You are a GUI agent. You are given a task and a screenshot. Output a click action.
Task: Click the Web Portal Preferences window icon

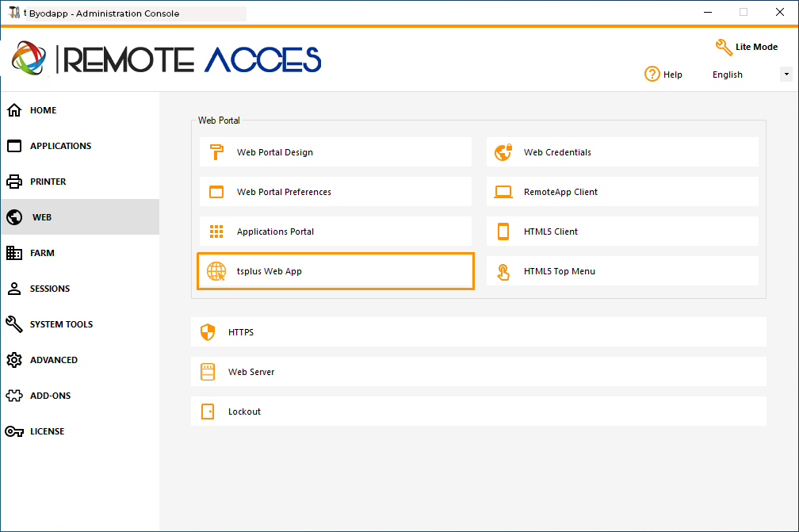tap(216, 192)
